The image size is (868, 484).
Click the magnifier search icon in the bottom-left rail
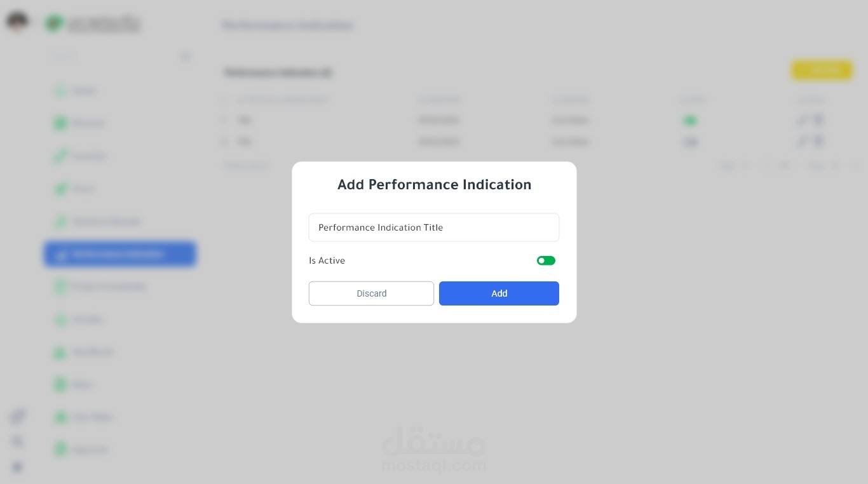pyautogui.click(x=18, y=441)
